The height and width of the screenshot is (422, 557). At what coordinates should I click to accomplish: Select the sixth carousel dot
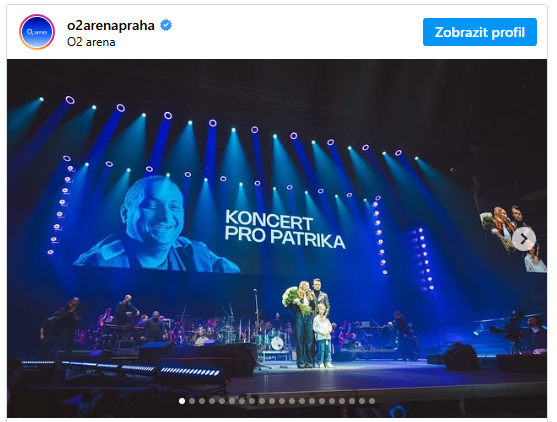(x=232, y=401)
